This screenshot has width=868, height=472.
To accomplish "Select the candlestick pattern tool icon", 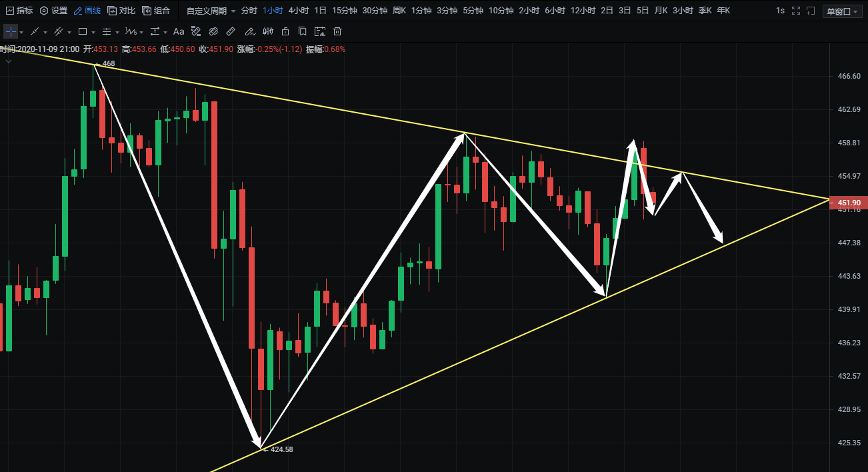I will pyautogui.click(x=267, y=32).
